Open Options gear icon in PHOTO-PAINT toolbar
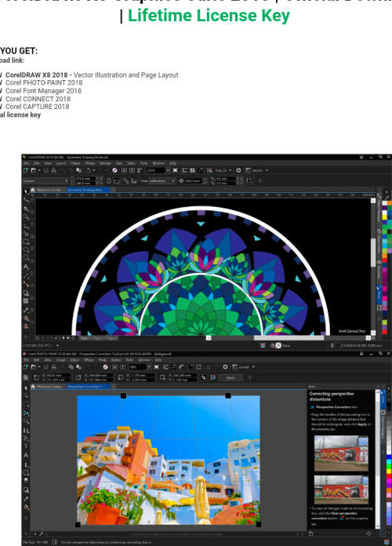Viewport: 392px width, 546px height. [225, 367]
